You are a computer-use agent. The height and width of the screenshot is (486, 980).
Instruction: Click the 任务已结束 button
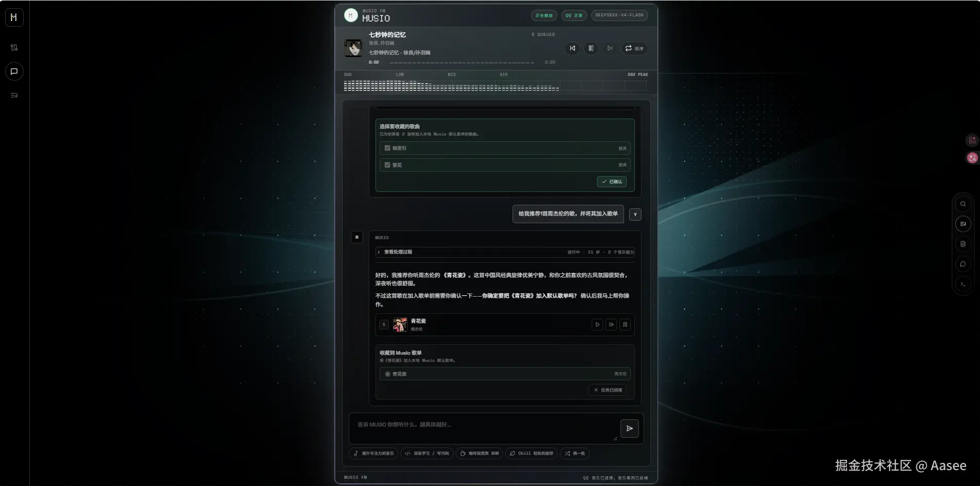608,390
